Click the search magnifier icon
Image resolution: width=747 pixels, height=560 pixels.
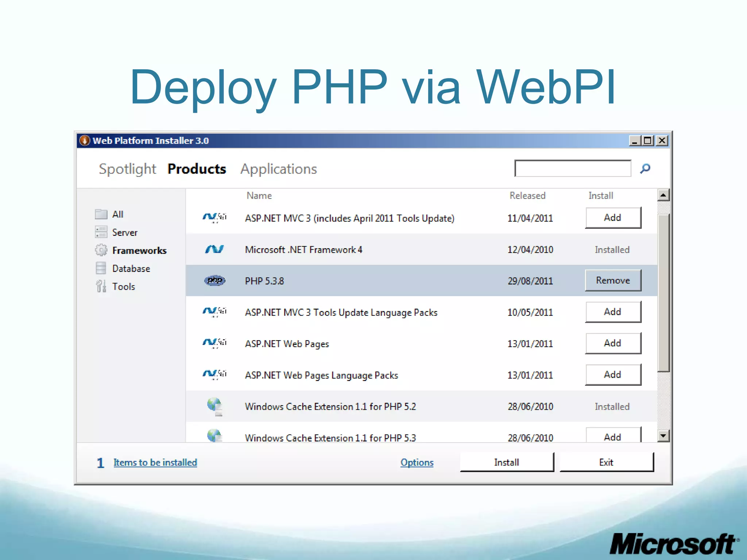tap(645, 168)
